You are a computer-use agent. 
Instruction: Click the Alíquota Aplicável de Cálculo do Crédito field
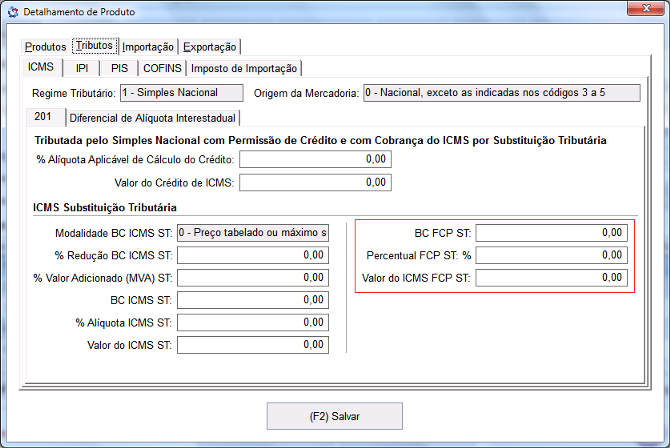(315, 159)
